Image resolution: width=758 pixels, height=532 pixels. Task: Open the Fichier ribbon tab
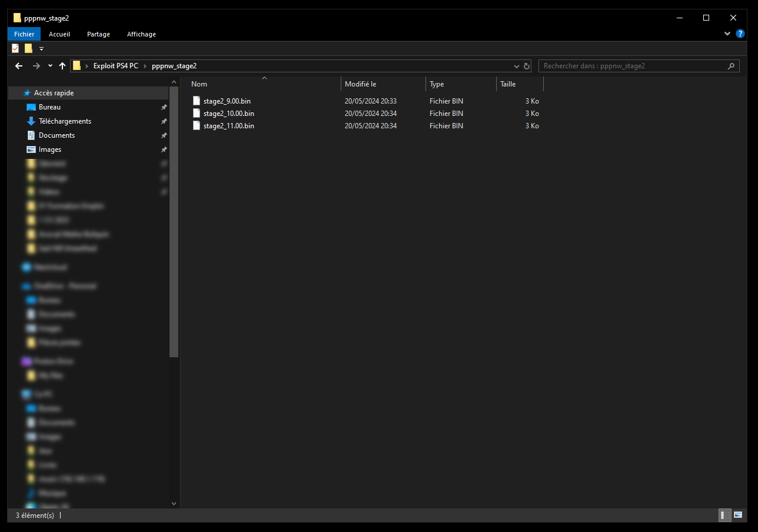pos(24,34)
